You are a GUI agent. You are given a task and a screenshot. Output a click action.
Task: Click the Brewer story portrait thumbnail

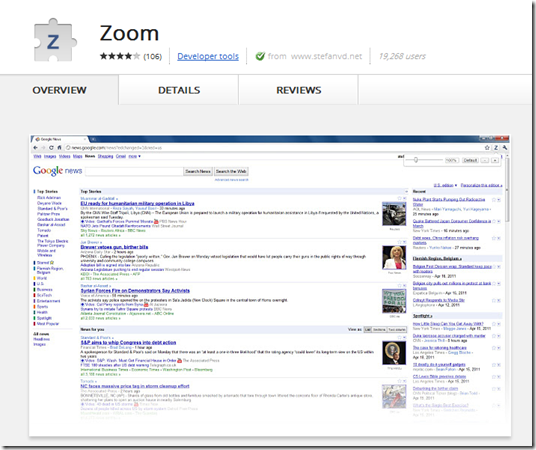pos(394,258)
